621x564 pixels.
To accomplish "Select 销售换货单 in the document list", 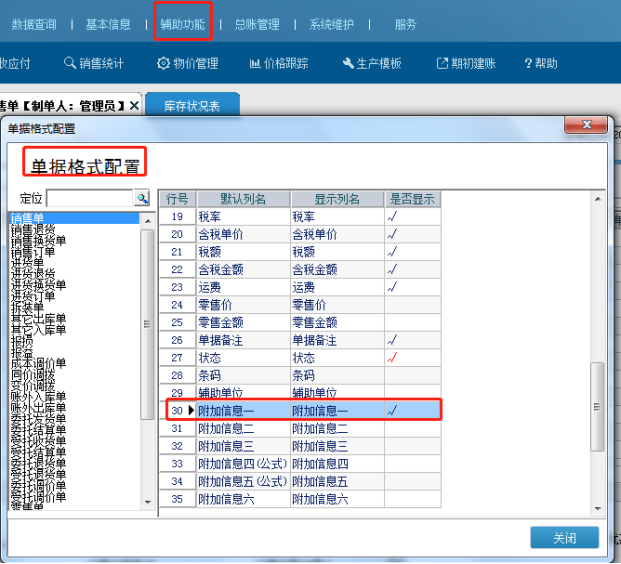I will [38, 240].
